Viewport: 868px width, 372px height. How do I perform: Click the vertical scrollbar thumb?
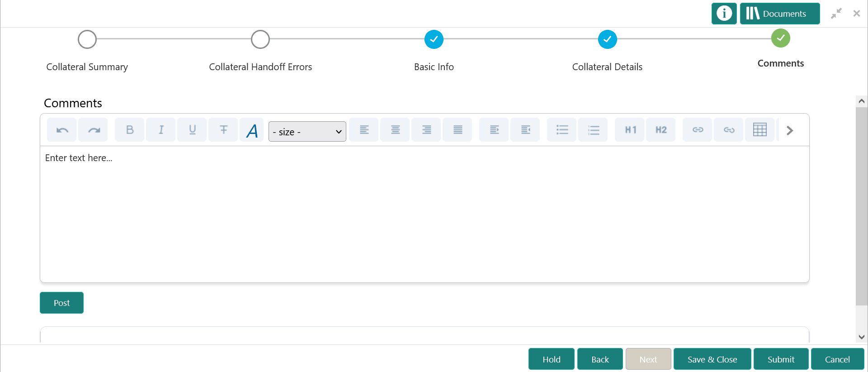pyautogui.click(x=862, y=206)
